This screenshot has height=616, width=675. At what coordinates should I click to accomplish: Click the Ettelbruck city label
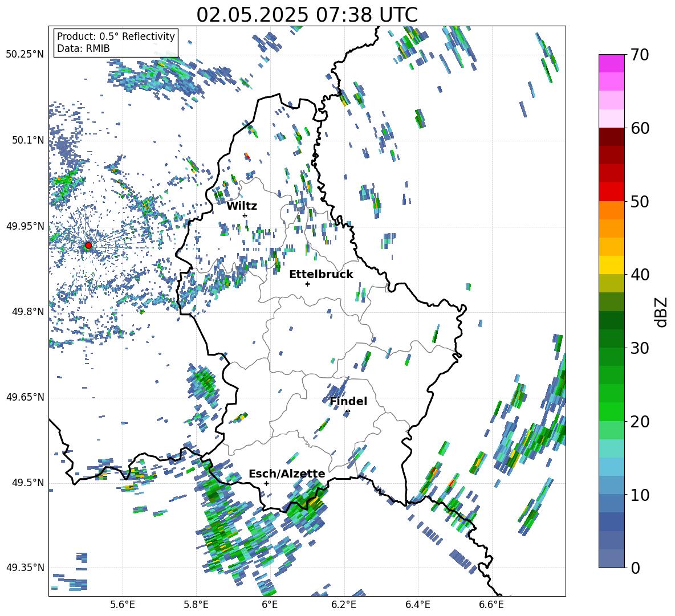pyautogui.click(x=321, y=275)
